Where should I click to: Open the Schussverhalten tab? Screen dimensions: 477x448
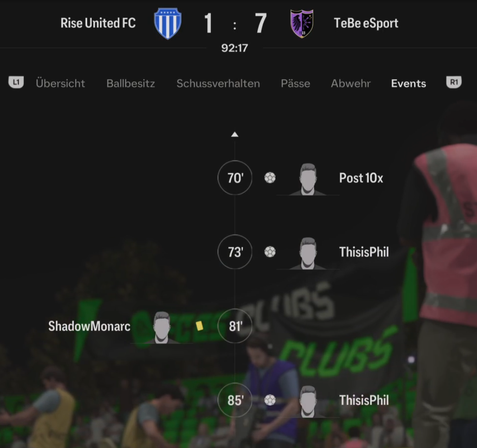(x=218, y=83)
